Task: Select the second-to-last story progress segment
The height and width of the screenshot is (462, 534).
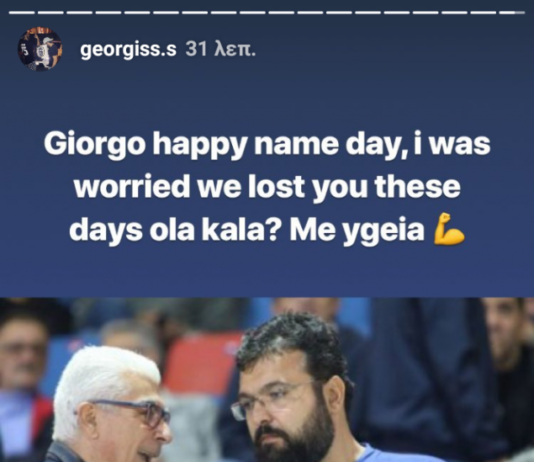Action: coord(484,13)
